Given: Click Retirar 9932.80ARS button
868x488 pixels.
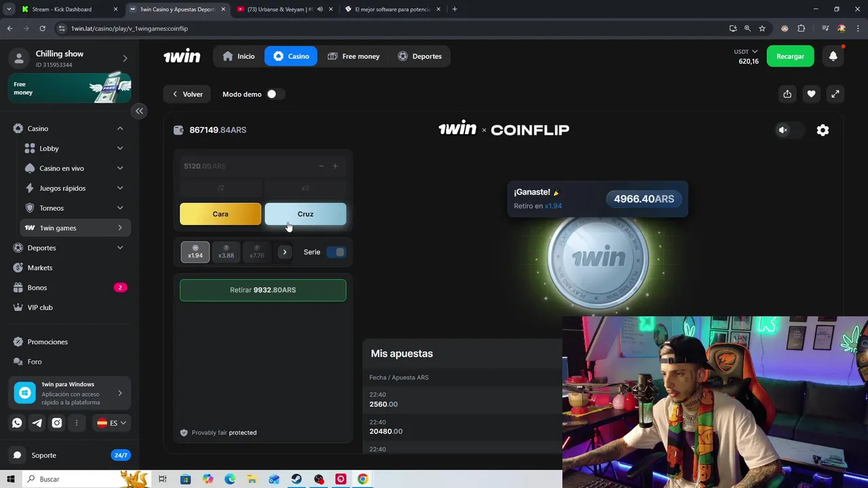Looking at the screenshot, I should (263, 290).
